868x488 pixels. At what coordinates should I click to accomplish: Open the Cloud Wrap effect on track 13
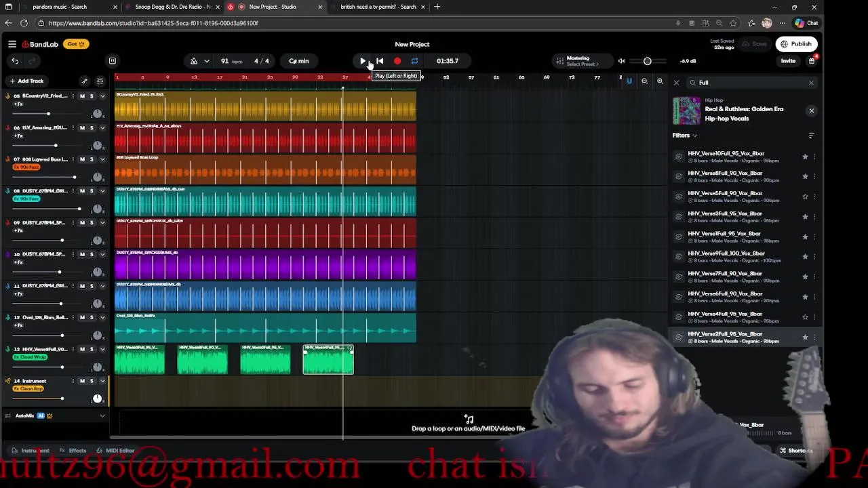pyautogui.click(x=31, y=357)
